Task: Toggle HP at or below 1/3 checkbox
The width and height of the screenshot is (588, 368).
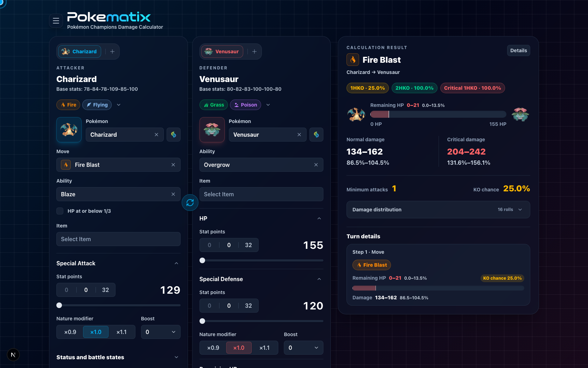Action: pyautogui.click(x=60, y=211)
